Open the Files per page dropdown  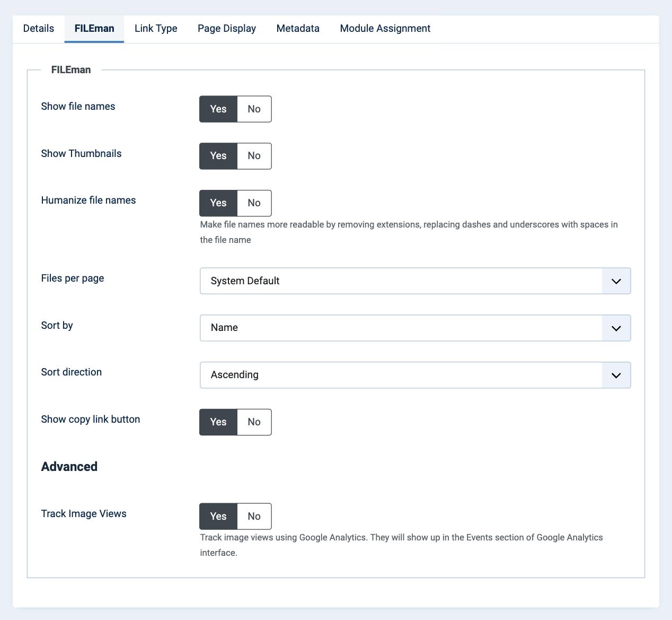coord(415,281)
